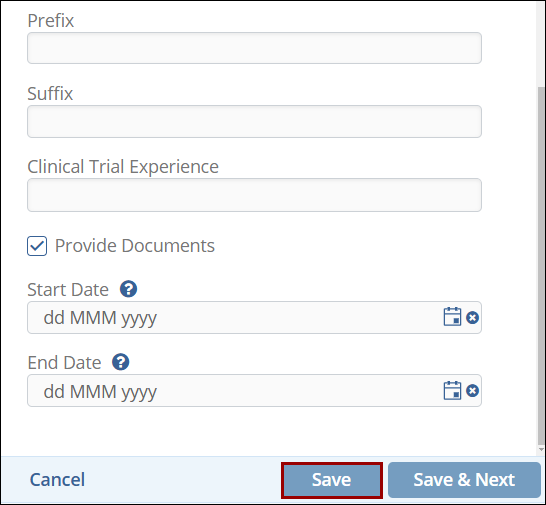Show help for Start Date
Image resolution: width=546 pixels, height=505 pixels.
(128, 289)
